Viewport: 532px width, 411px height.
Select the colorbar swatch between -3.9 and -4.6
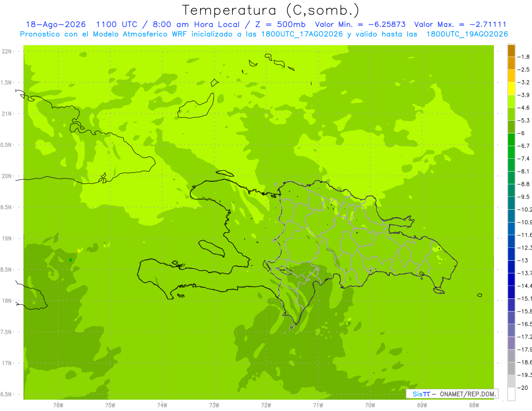511,102
